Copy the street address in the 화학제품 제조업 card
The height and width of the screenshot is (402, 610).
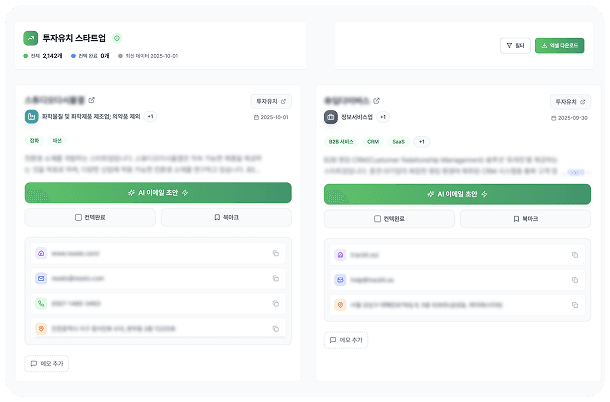pos(276,328)
